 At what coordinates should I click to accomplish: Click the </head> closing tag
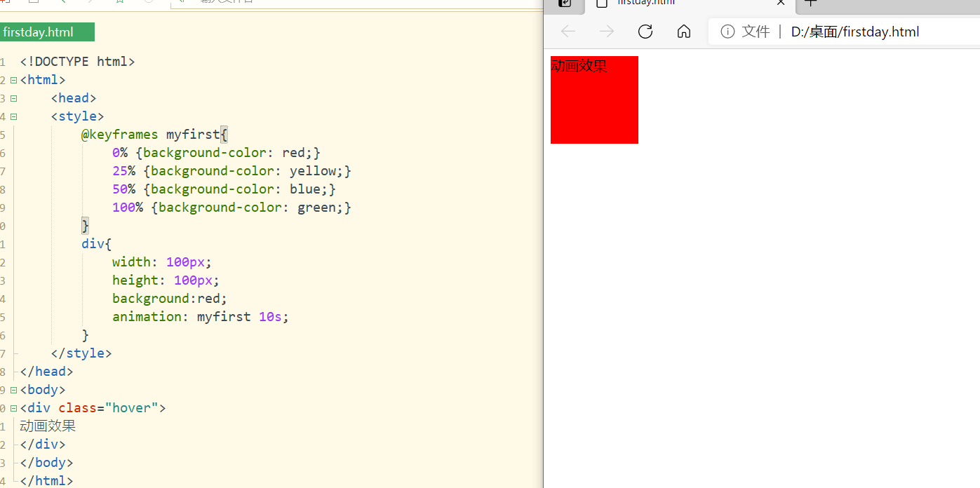pos(46,372)
